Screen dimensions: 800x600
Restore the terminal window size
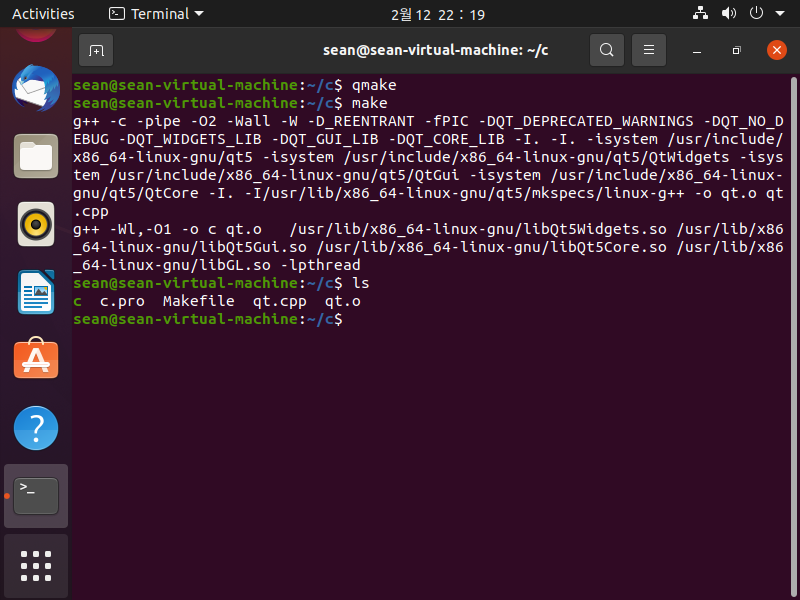click(736, 51)
